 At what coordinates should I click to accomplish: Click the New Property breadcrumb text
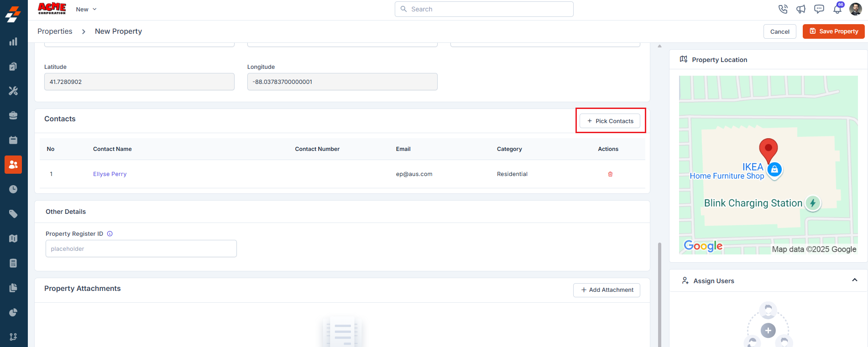point(118,31)
